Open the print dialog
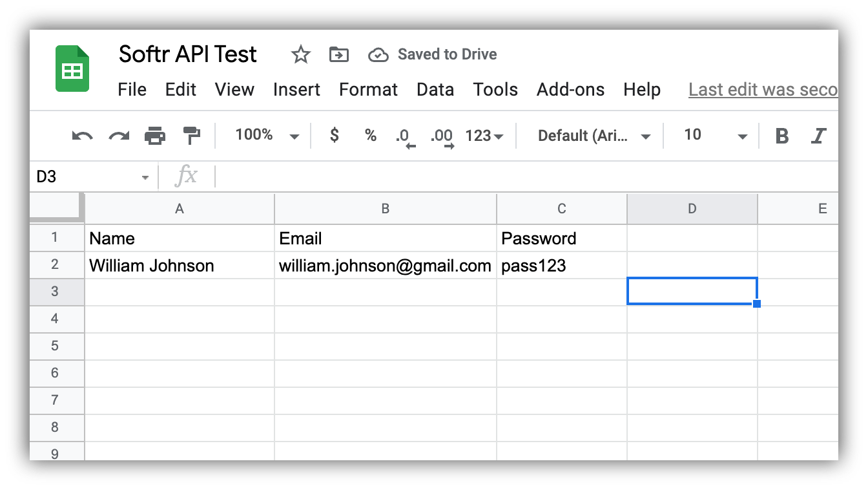The image size is (868, 490). (x=155, y=135)
